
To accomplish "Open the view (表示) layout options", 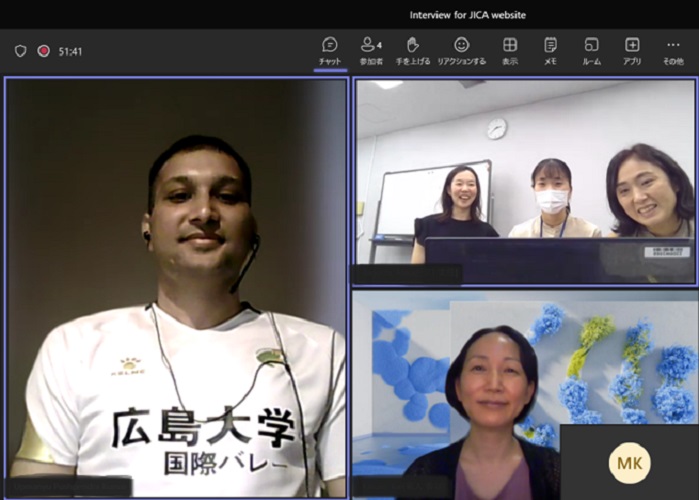I will point(510,50).
